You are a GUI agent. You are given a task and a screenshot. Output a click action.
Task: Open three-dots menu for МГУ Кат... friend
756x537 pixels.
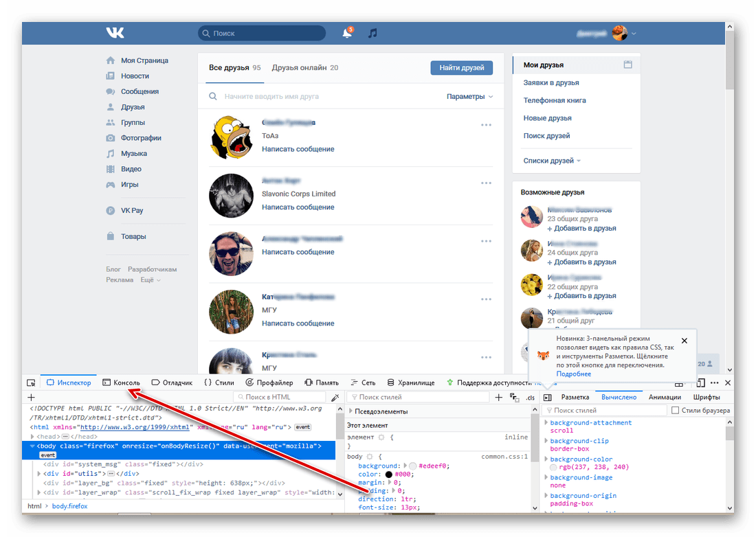tap(486, 299)
